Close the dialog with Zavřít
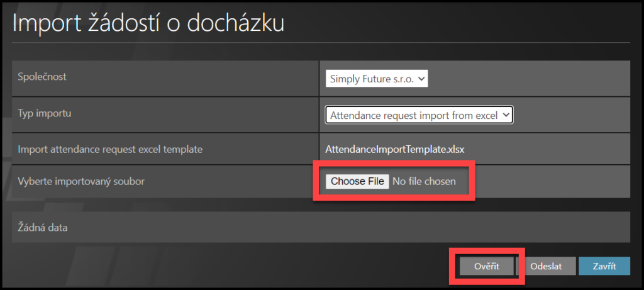This screenshot has width=644, height=290. [x=604, y=266]
